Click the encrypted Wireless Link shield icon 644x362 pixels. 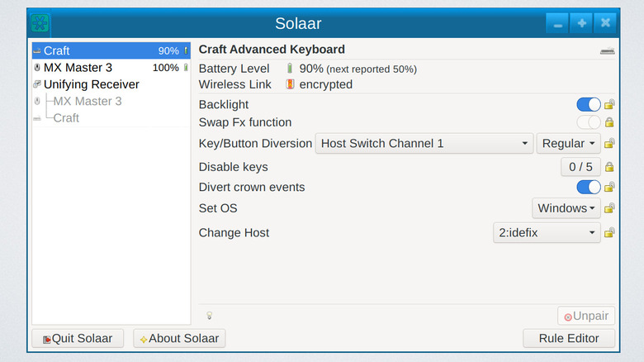tap(290, 84)
